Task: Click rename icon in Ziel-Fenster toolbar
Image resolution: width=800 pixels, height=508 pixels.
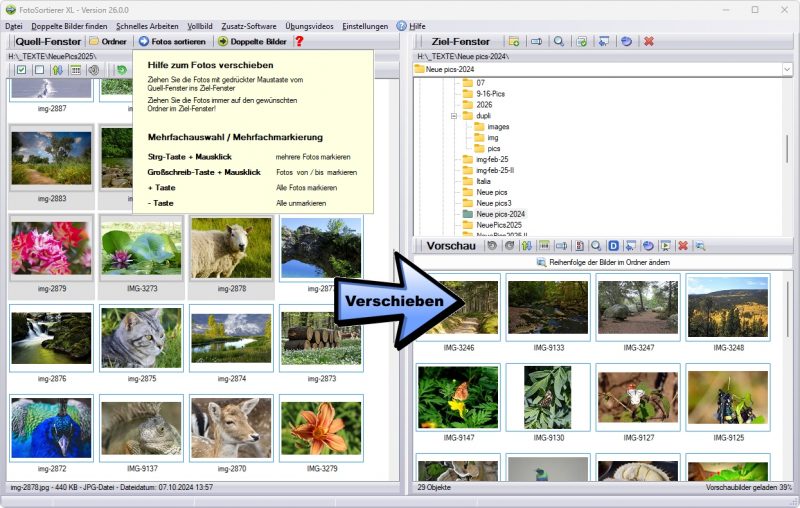Action: tap(536, 41)
